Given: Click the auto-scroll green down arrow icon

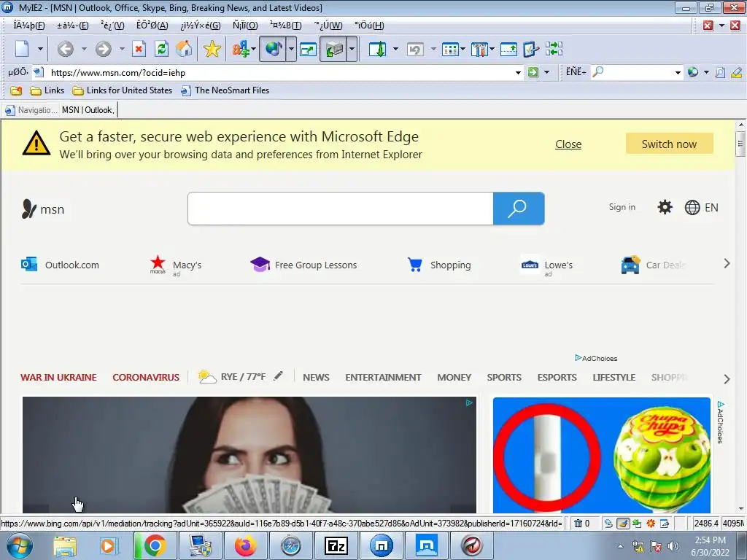Looking at the screenshot, I should [x=378, y=49].
